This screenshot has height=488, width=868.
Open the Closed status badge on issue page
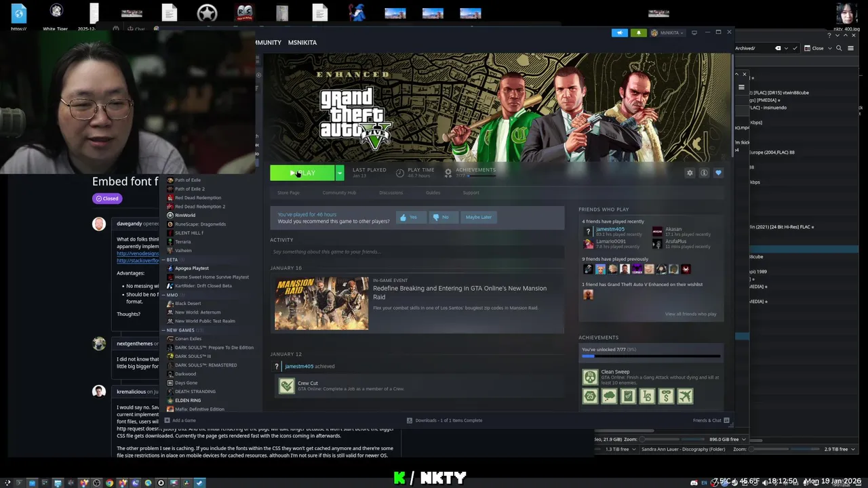point(107,199)
